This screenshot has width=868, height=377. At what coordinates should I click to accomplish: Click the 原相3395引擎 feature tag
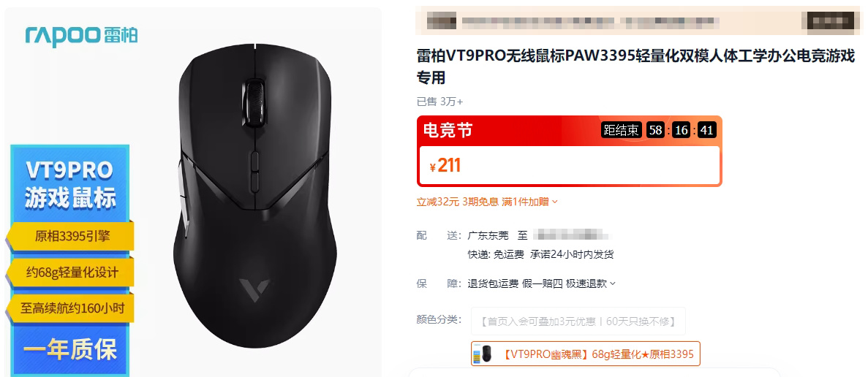tap(71, 236)
